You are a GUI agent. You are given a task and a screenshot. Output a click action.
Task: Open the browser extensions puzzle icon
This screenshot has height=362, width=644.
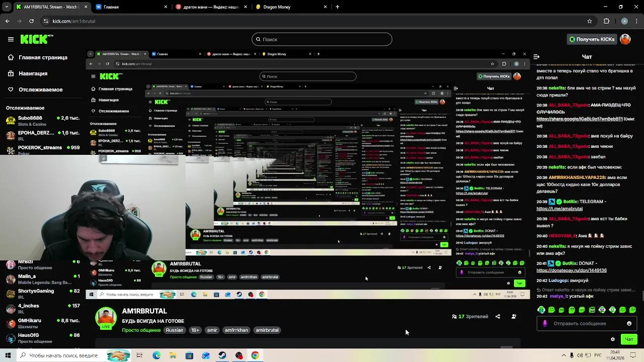(606, 21)
